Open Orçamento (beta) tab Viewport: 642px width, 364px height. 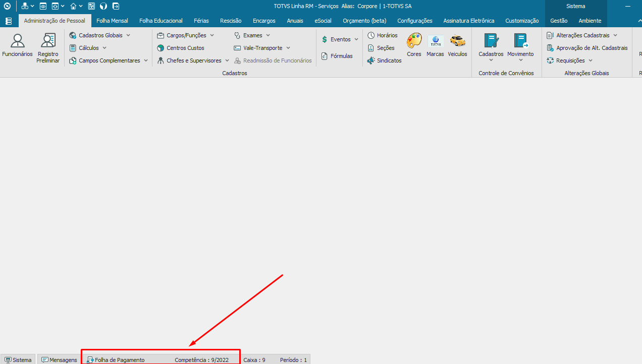pyautogui.click(x=364, y=21)
